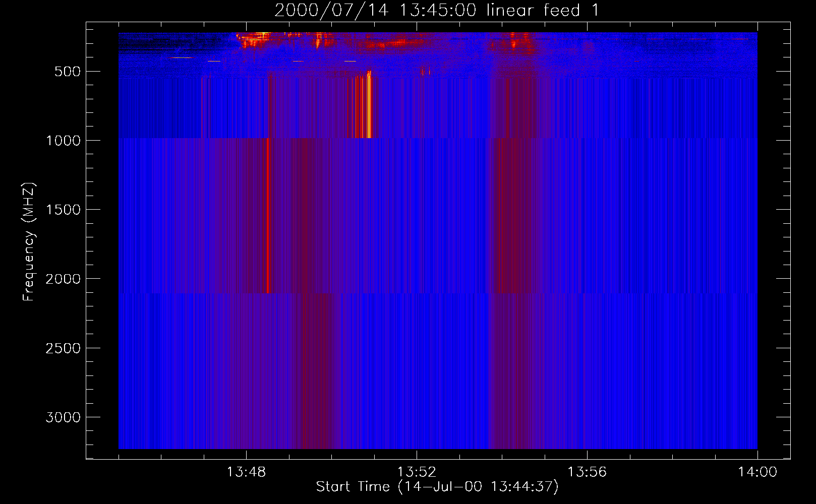Click the 2000 frequency tick label
Viewport: 816px width, 504px height.
(x=63, y=279)
